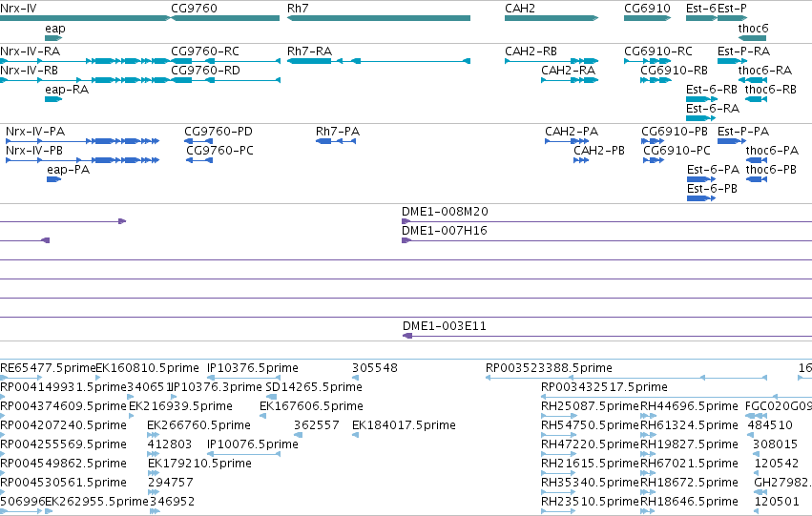Select the CAH2-PA protein label
812x516 pixels.
[x=572, y=132]
